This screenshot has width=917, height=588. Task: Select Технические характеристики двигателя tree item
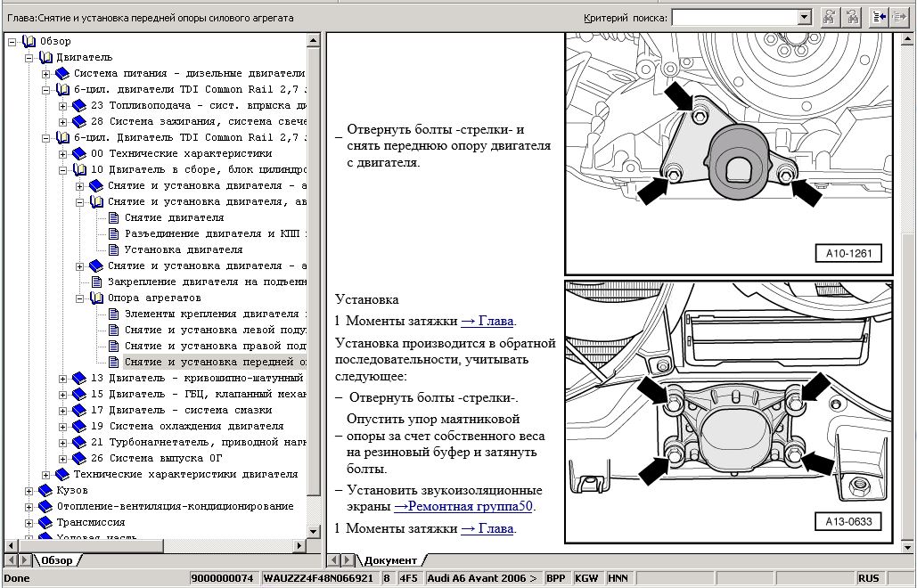[x=186, y=475]
